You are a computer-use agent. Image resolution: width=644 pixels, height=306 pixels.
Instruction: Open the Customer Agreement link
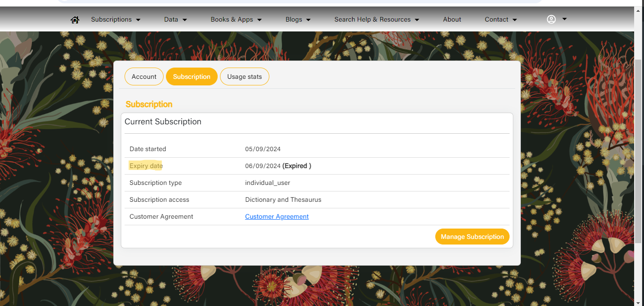[x=276, y=216]
